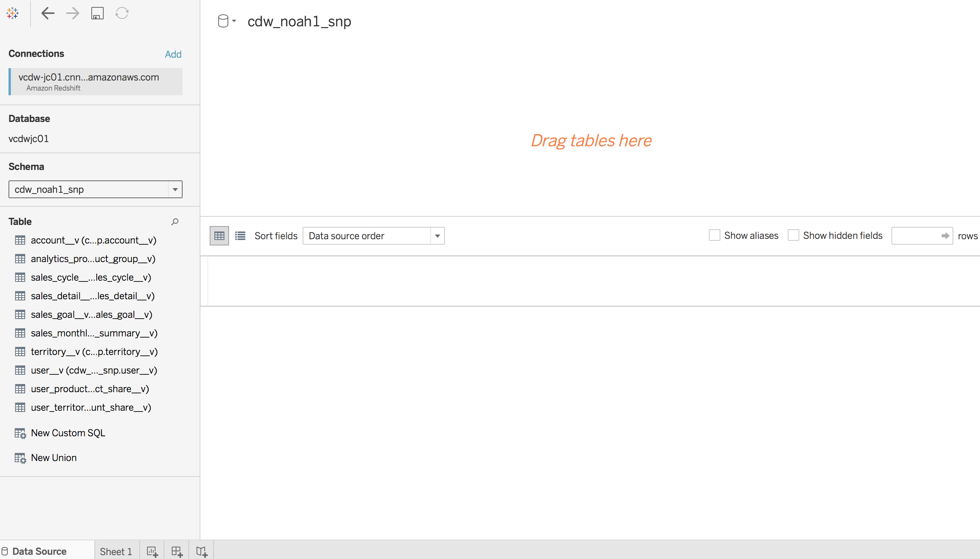Screen dimensions: 980x559
Task: Click Add connection link
Action: 173,54
